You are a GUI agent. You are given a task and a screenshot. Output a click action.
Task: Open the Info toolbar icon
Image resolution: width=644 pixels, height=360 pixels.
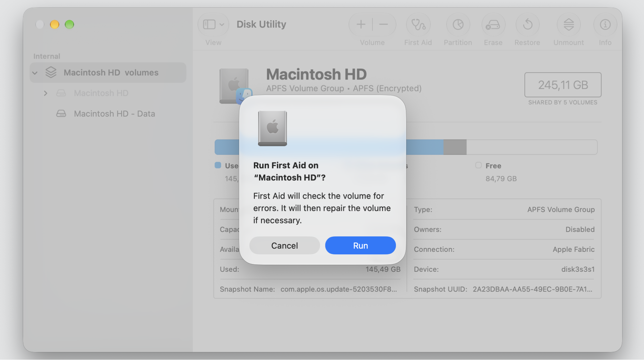[x=605, y=24]
